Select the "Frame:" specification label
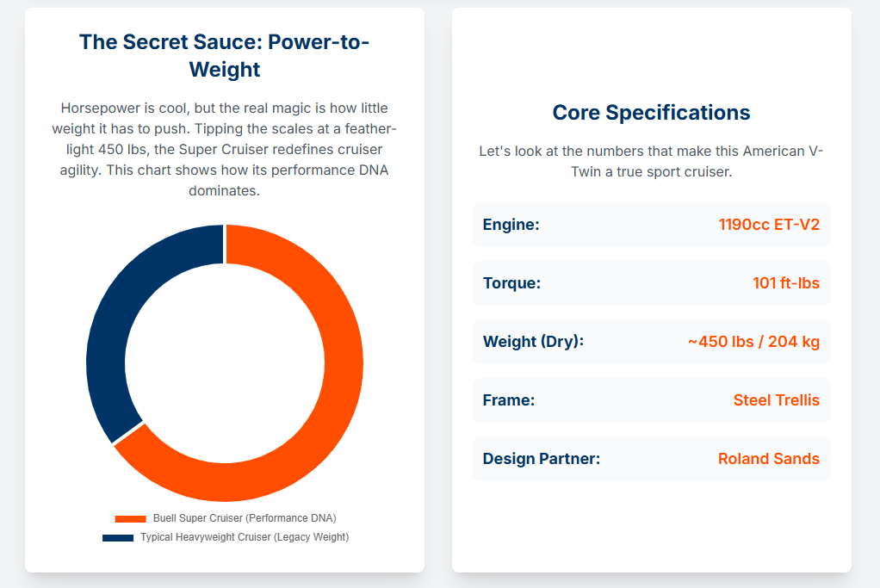Image resolution: width=880 pixels, height=588 pixels. coord(509,400)
